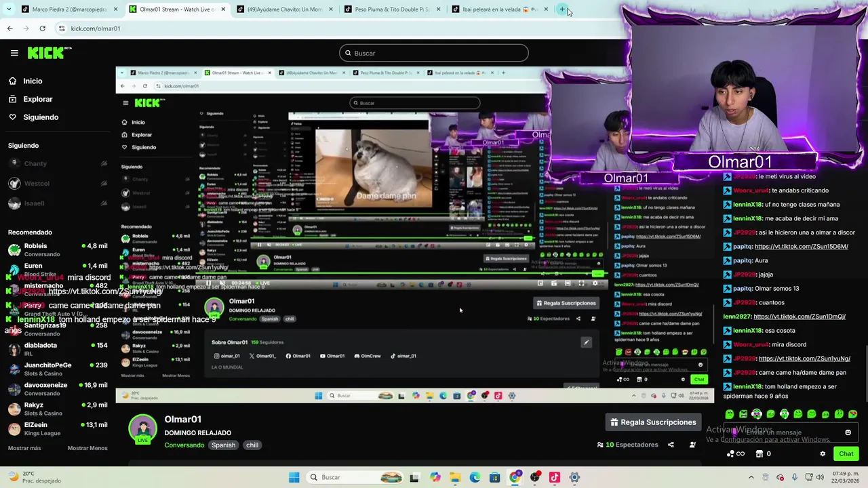Screen dimensions: 868x488
Task: Open Microsoft Store from taskbar
Action: click(495, 477)
